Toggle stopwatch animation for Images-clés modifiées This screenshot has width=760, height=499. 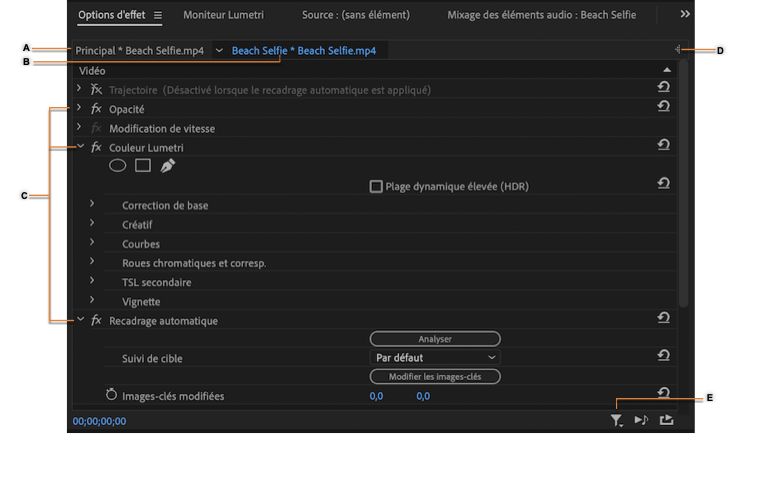[111, 394]
